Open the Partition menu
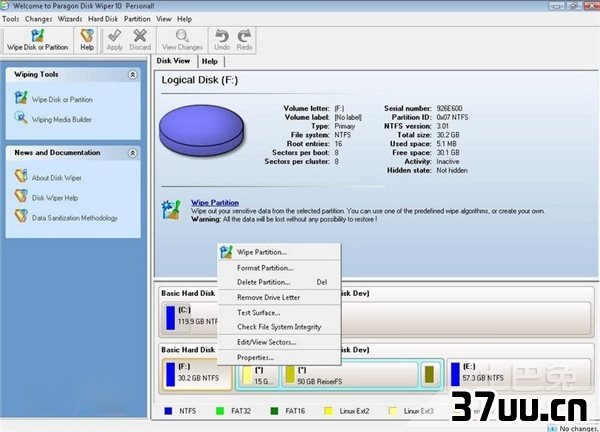Screen dimensions: 600x432 pyautogui.click(x=137, y=19)
